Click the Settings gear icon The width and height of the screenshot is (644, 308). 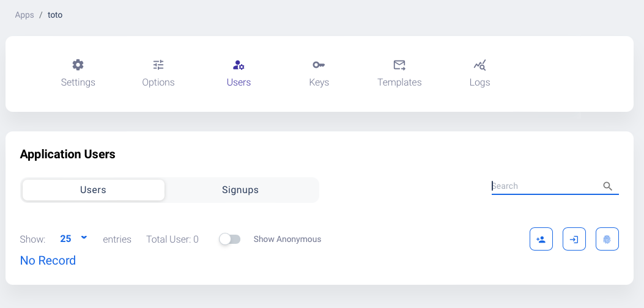pos(78,65)
